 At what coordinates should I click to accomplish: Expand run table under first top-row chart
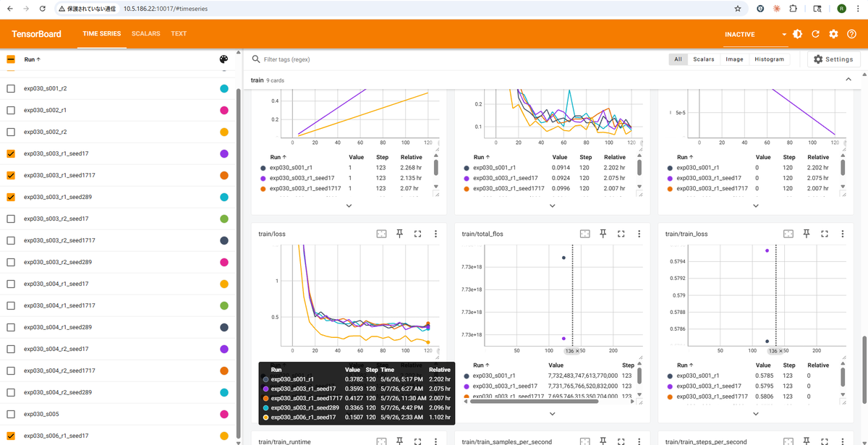pos(349,205)
